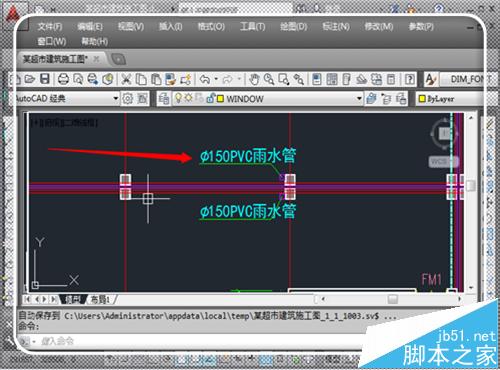Toggle freeze sun icon for WINDOW layer
This screenshot has width=500, height=370.
189,98
